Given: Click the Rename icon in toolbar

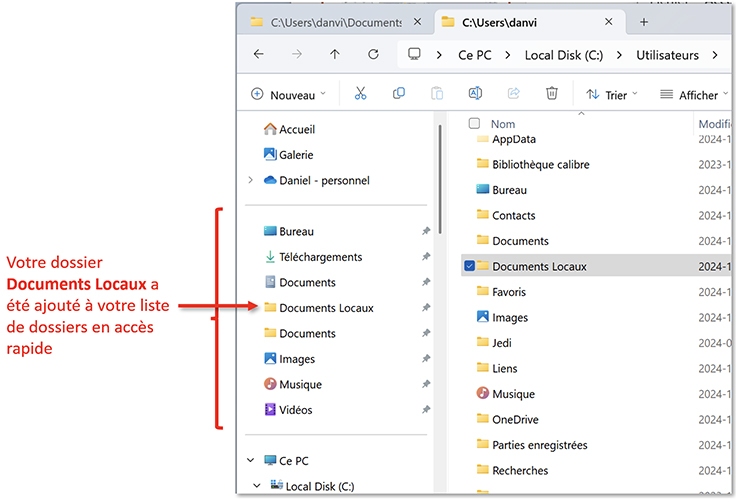Looking at the screenshot, I should tap(475, 94).
